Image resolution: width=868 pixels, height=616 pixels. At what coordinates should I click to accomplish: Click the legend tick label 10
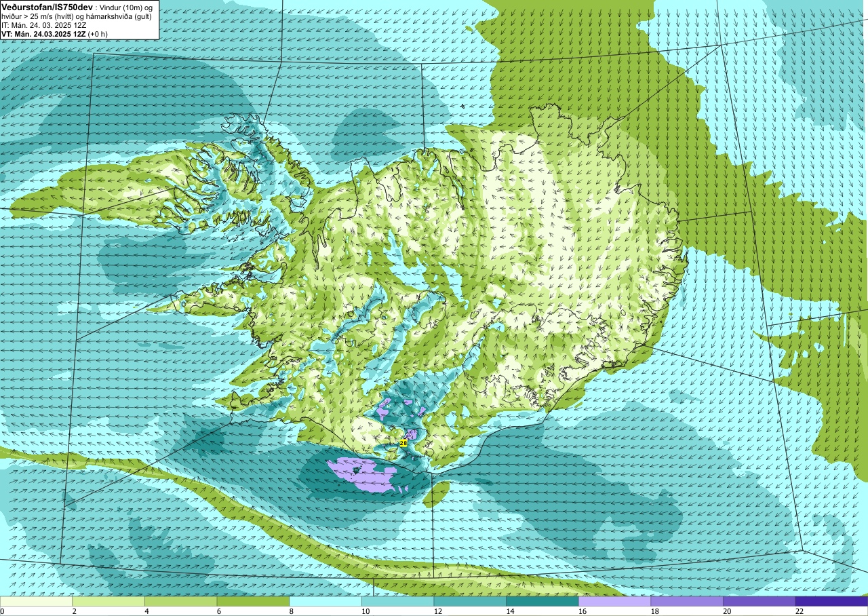(366, 611)
